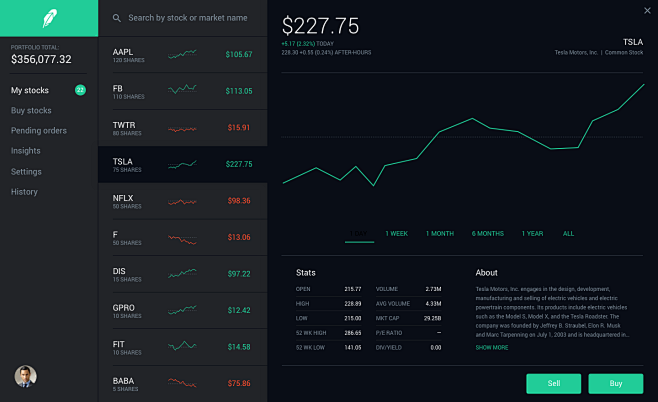Go to Pending orders
Screen dimensions: 658x402
tap(39, 130)
